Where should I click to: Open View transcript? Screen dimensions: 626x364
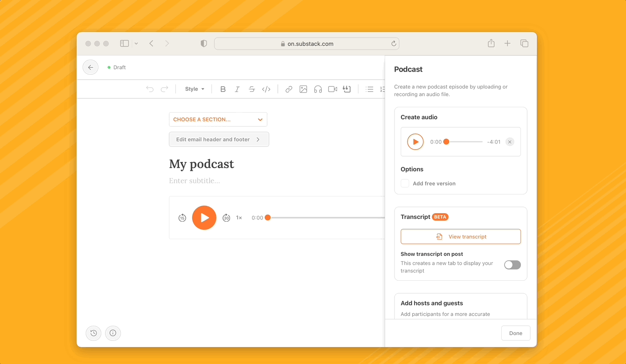point(460,236)
